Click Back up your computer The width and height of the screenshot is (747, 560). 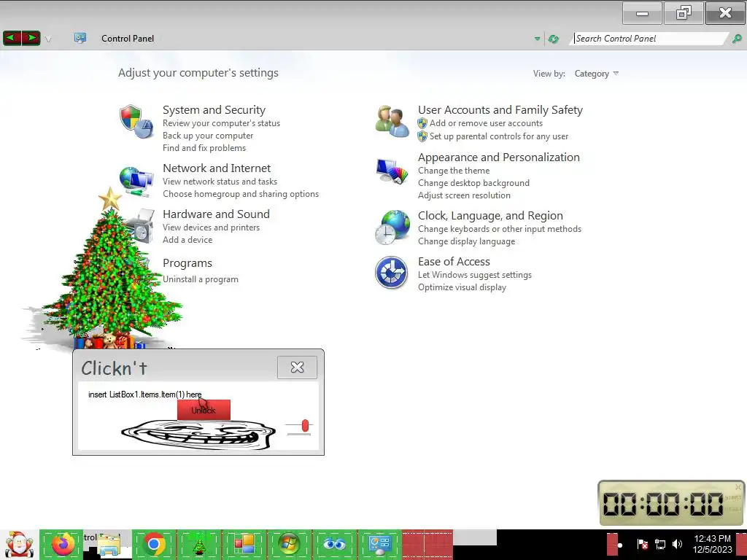click(208, 136)
